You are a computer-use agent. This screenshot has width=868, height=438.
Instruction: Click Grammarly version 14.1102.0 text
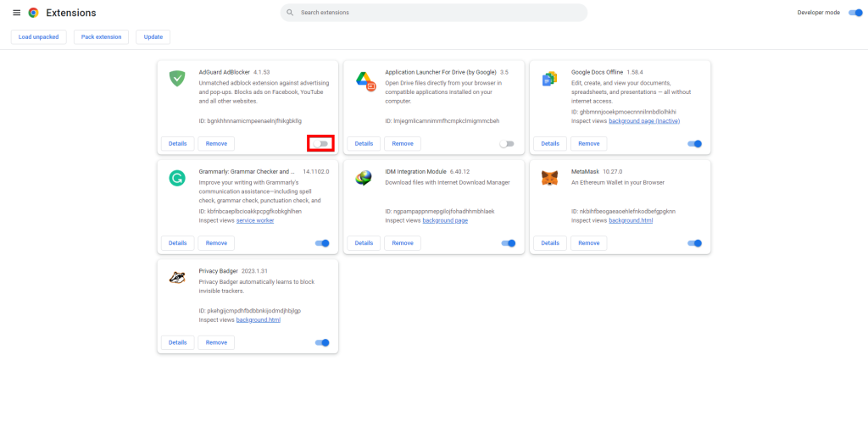coord(316,172)
